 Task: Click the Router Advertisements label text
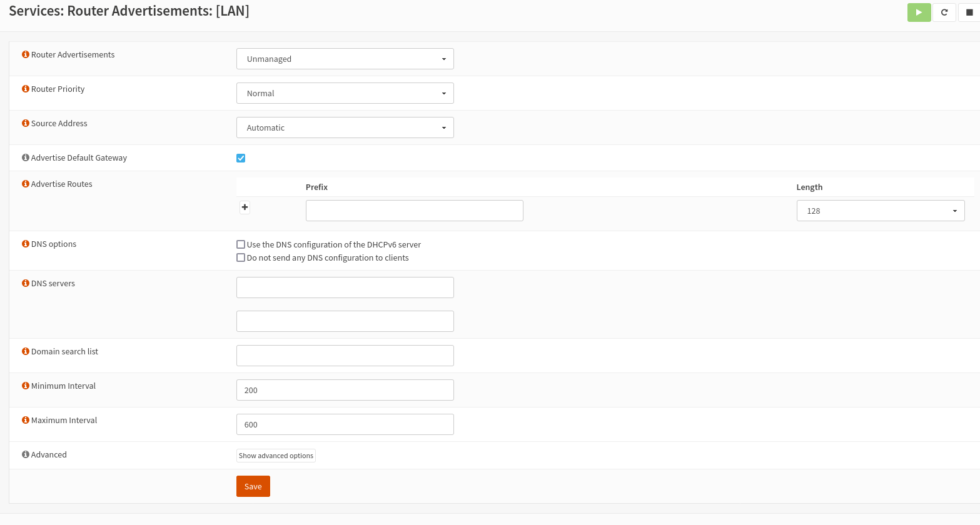tap(73, 54)
